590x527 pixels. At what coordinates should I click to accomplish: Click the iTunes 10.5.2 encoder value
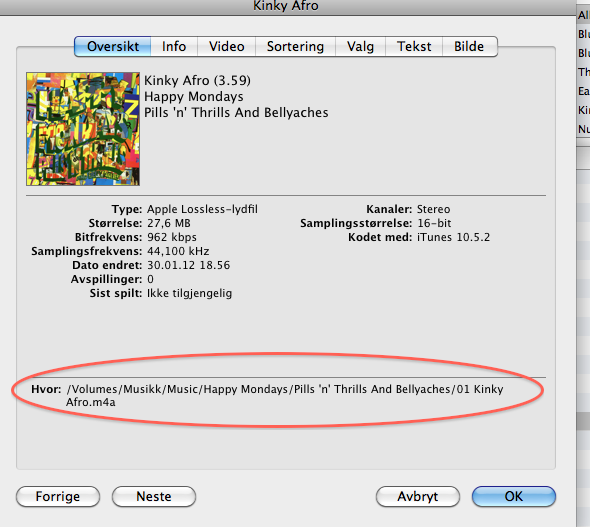coord(453,237)
